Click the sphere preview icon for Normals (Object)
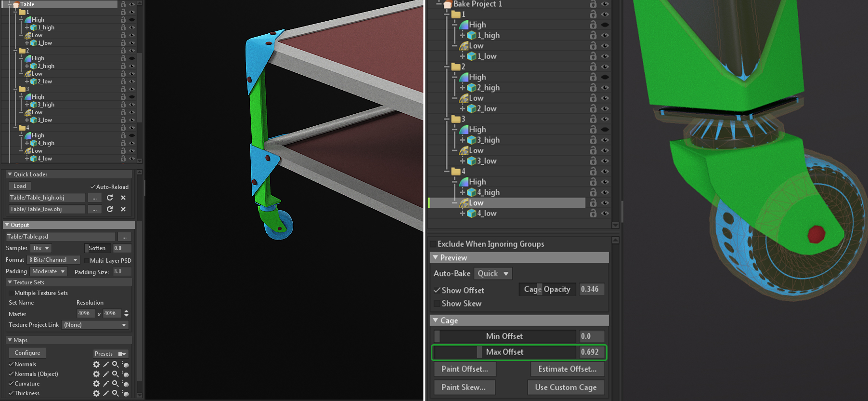 point(125,374)
